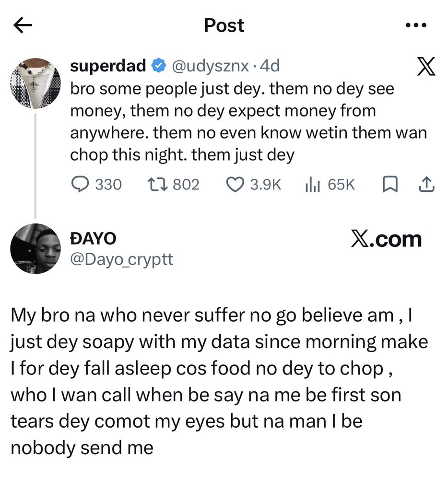This screenshot has height=491, width=448.
Task: Open superdad's profile picture
Action: coord(35,83)
